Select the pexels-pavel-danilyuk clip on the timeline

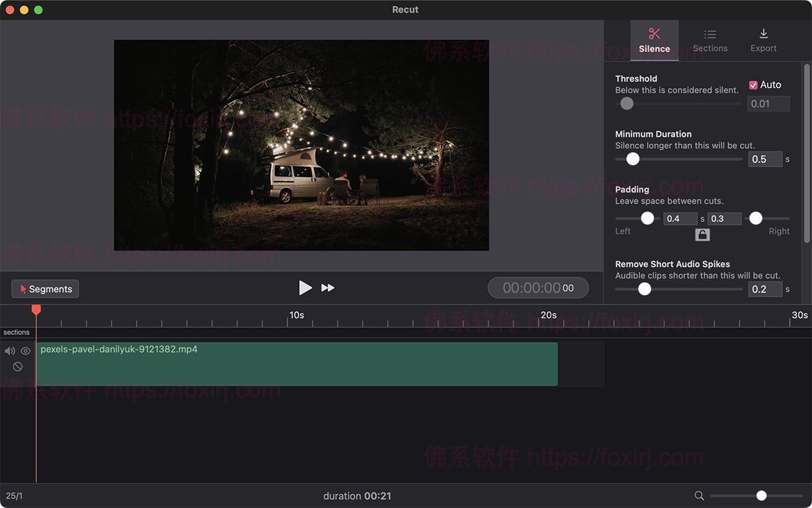point(298,364)
